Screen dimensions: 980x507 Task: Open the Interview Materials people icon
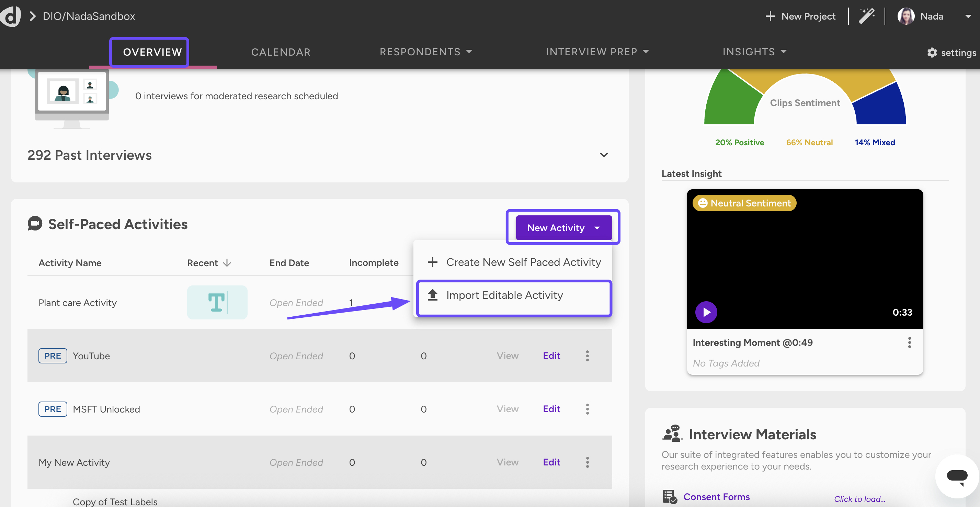tap(673, 434)
